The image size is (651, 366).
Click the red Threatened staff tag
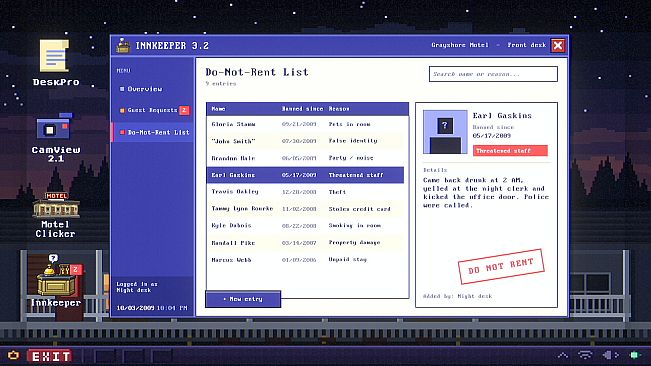(x=510, y=151)
